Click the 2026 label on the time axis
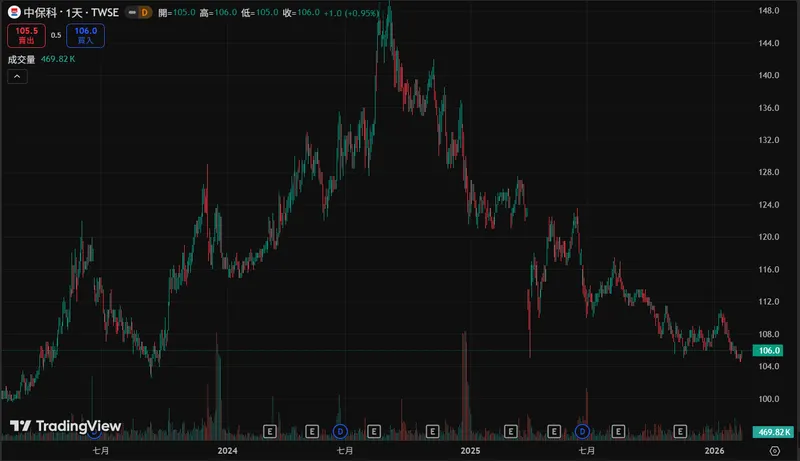The height and width of the screenshot is (461, 800). (x=714, y=451)
